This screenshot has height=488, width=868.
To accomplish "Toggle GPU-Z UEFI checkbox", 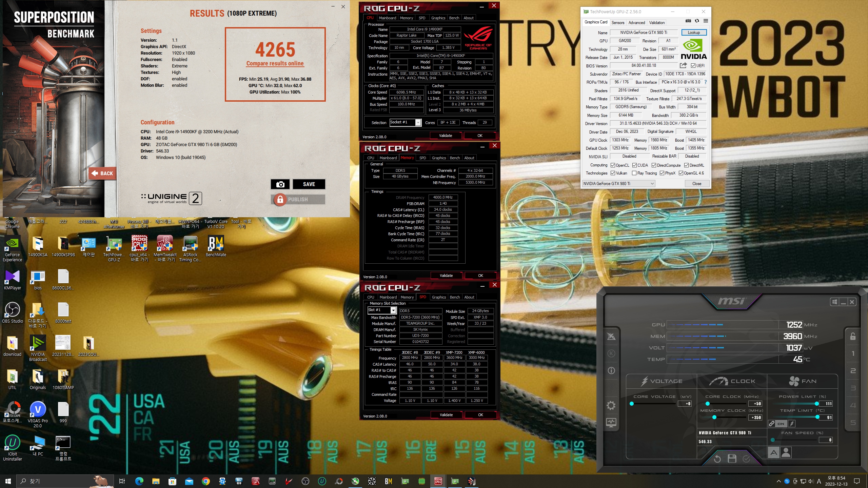I will click(693, 66).
